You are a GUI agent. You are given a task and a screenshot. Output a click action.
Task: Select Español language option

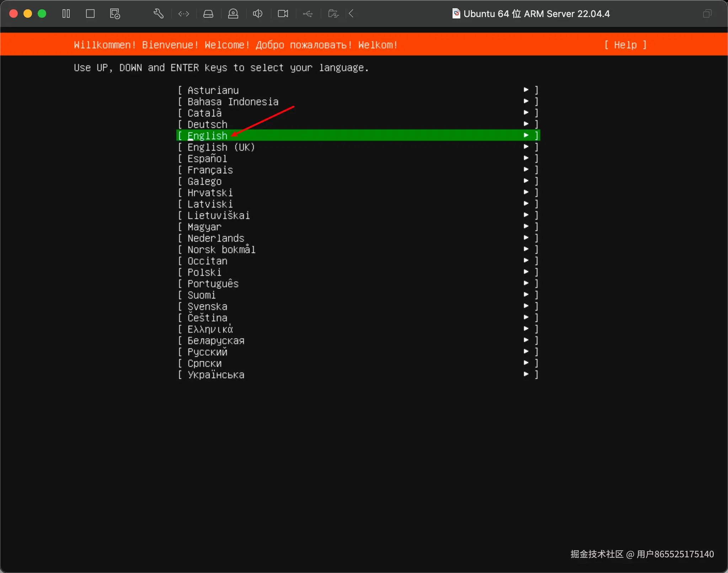tap(207, 159)
